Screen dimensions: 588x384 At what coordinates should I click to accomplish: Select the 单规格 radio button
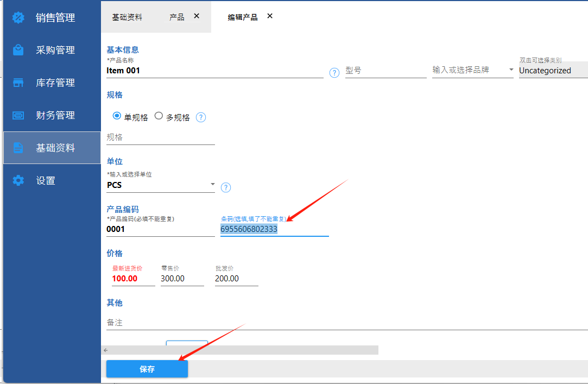[117, 116]
